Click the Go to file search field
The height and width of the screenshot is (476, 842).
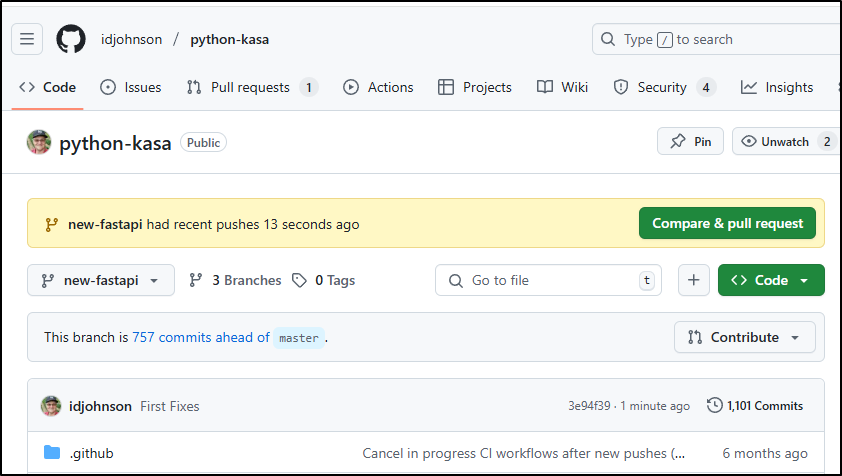click(x=548, y=280)
